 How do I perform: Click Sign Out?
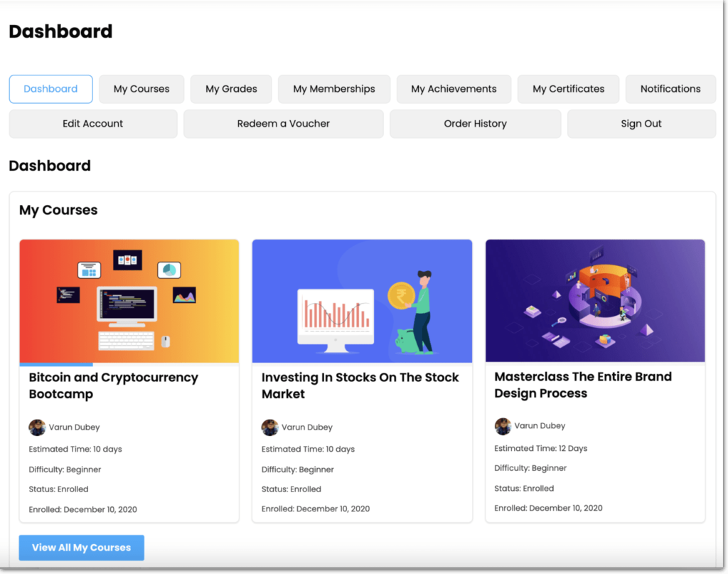pyautogui.click(x=641, y=124)
